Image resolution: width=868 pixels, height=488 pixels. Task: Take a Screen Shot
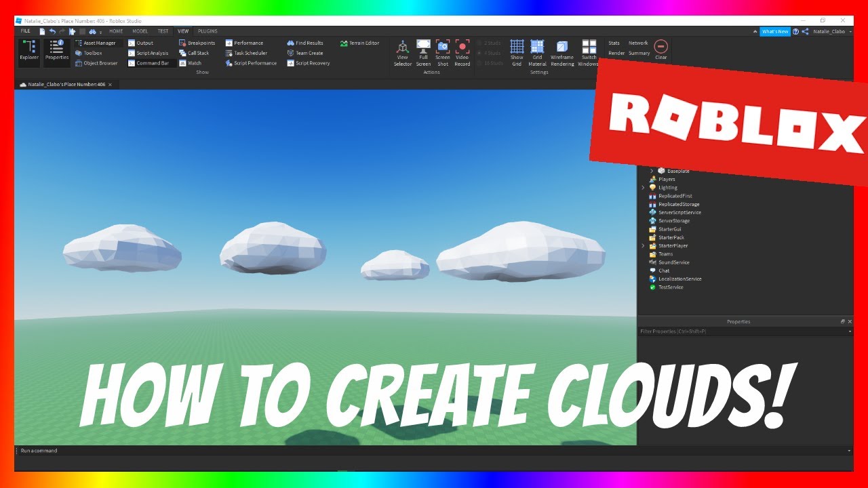443,54
